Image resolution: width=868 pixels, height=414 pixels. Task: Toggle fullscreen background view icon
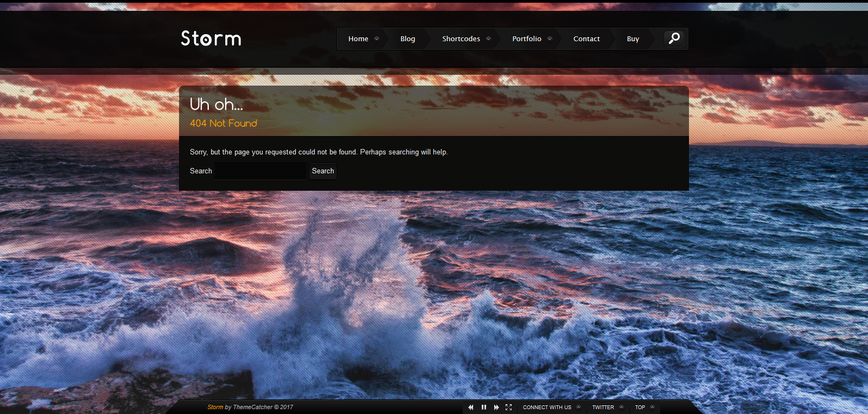509,407
